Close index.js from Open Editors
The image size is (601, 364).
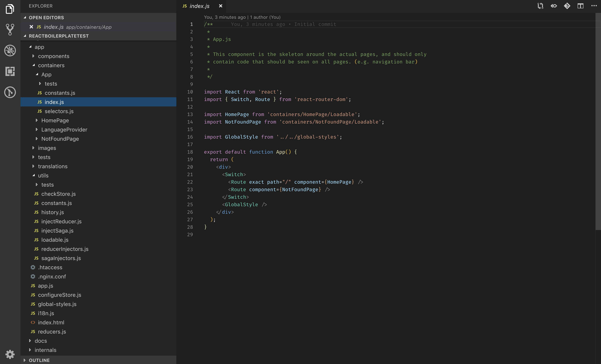(31, 27)
